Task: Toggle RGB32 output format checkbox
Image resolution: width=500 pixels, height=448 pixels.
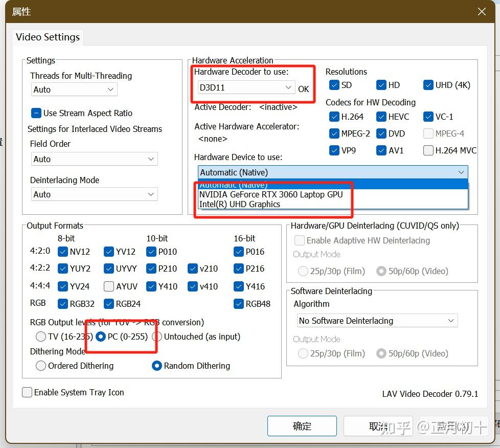Action: click(x=63, y=304)
